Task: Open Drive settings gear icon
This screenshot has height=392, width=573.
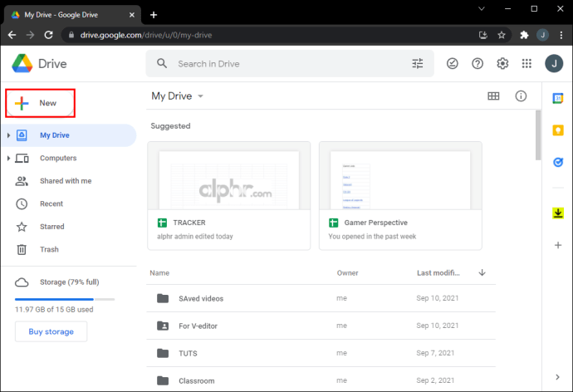Action: (x=502, y=64)
